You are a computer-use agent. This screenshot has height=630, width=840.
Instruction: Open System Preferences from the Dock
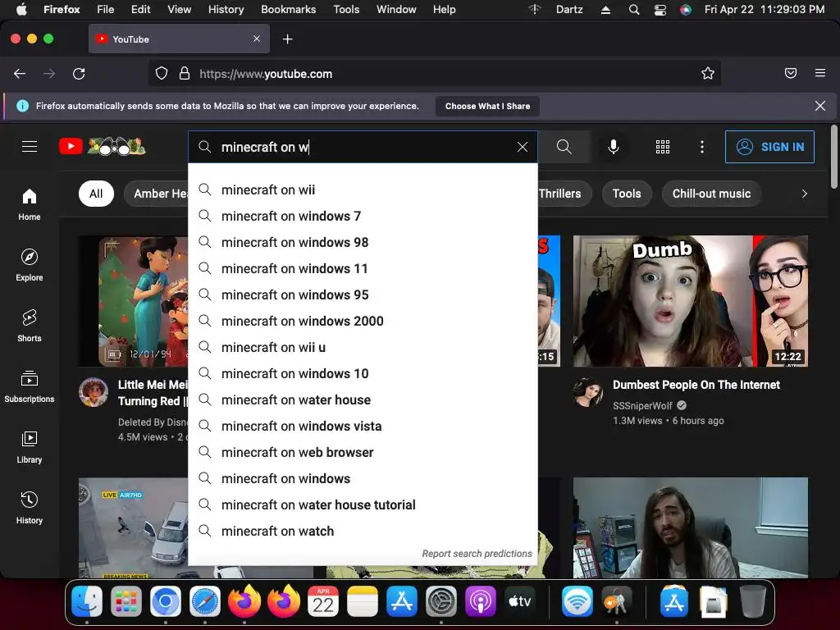(441, 601)
